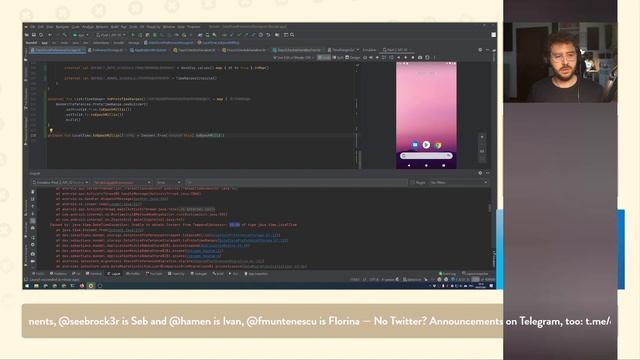Toggle the Logcat Regex checkbox
This screenshot has height=360, width=640.
pos(412,182)
